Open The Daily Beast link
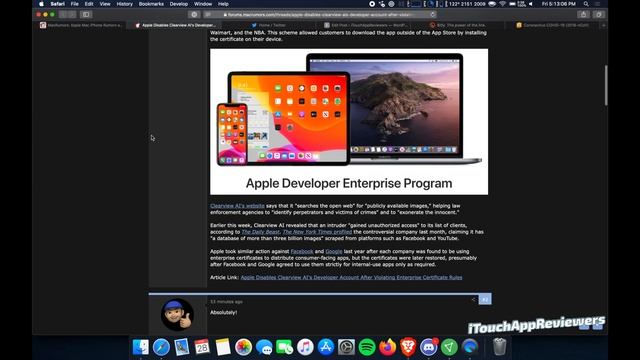Screen dimensions: 640x360 coord(260,232)
